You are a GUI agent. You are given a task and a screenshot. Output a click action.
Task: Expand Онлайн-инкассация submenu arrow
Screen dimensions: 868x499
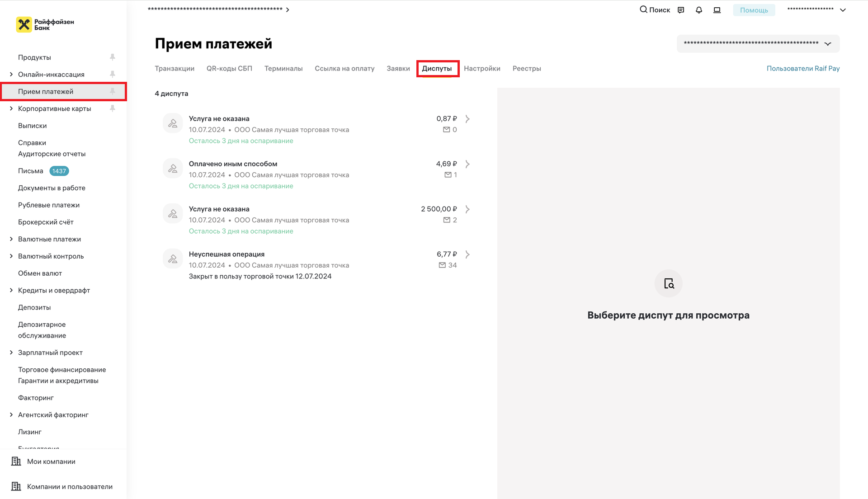coord(11,74)
